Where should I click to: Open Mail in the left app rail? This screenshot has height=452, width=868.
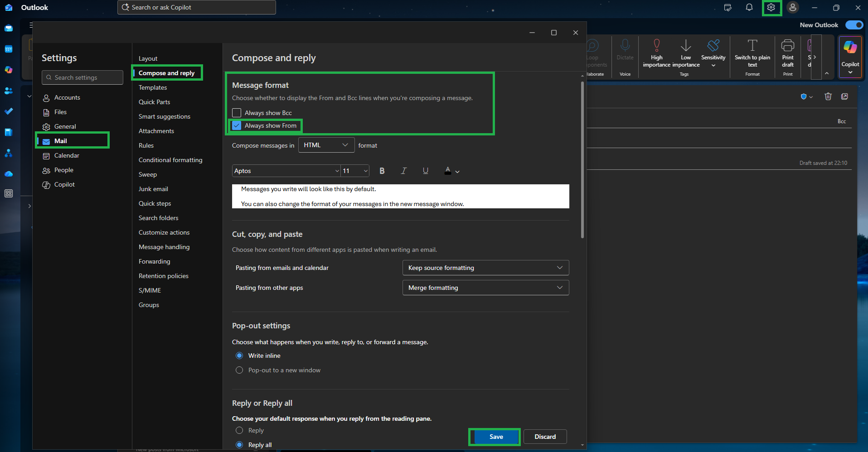tap(9, 28)
